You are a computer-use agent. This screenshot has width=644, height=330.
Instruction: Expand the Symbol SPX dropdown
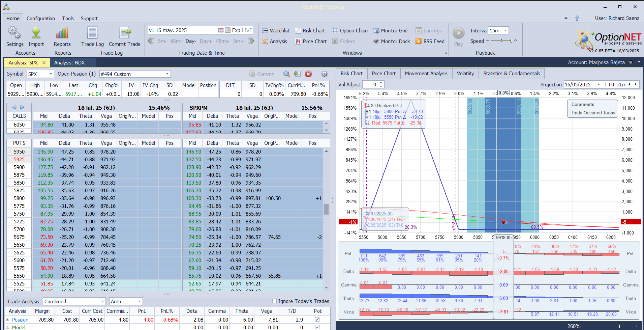tap(51, 74)
